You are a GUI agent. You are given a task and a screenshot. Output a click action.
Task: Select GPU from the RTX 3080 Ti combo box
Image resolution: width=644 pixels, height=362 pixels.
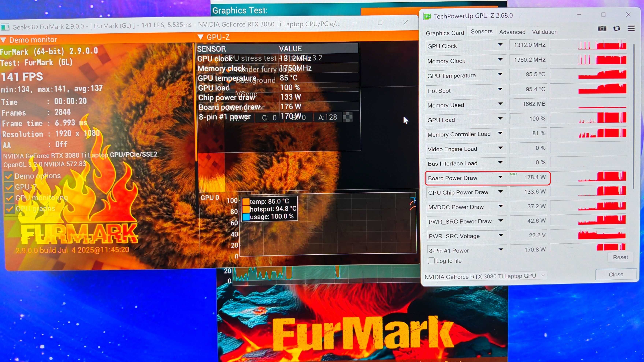coord(485,276)
